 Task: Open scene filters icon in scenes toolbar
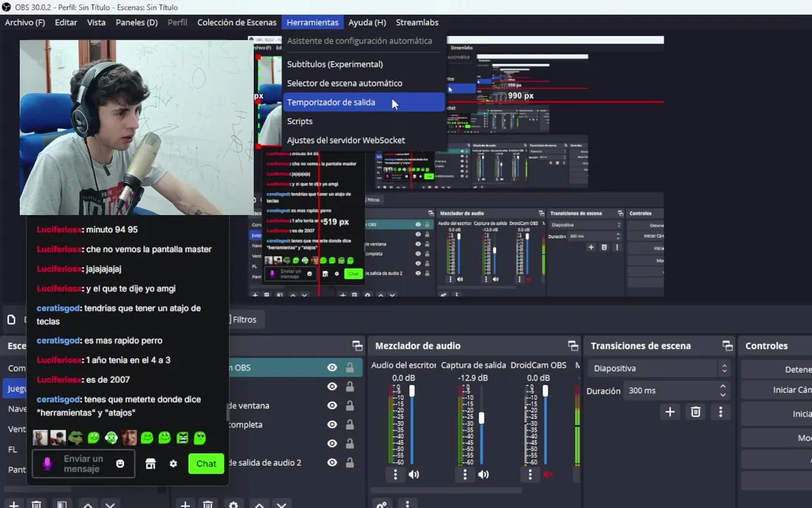61,504
